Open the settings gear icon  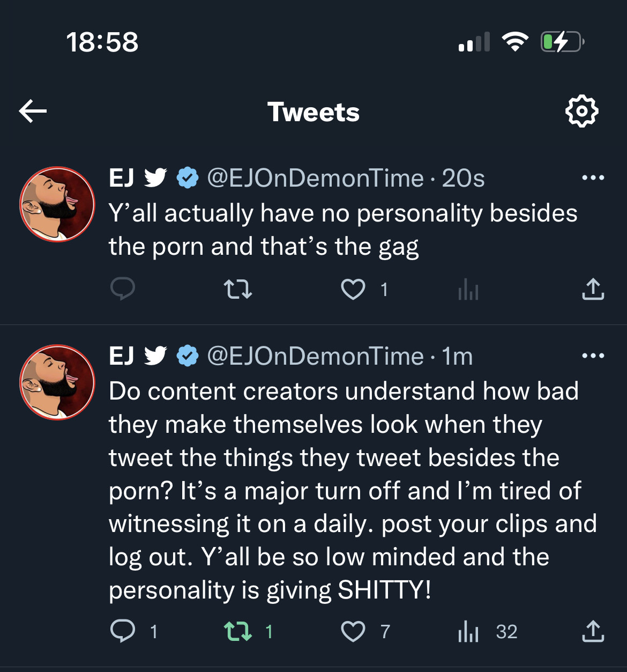[x=581, y=112]
